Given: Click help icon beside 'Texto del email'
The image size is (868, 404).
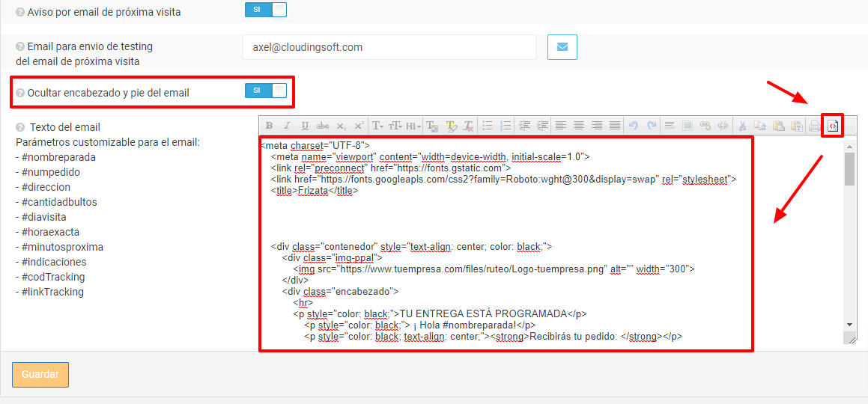Looking at the screenshot, I should click(x=20, y=127).
